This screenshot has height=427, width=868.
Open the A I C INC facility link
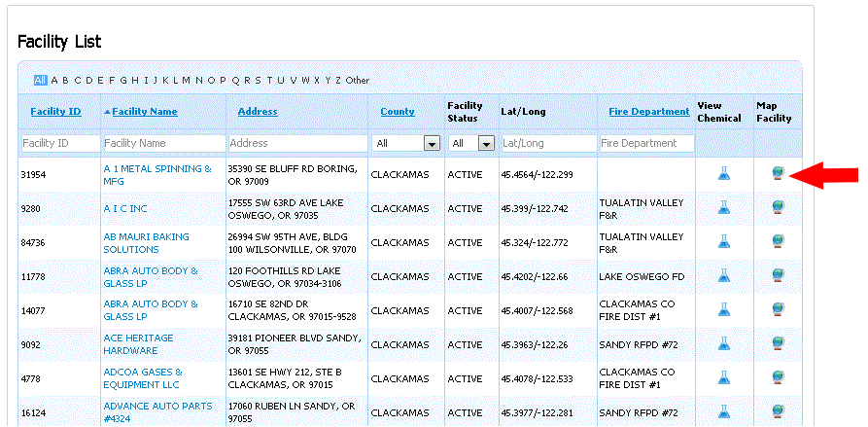(125, 208)
